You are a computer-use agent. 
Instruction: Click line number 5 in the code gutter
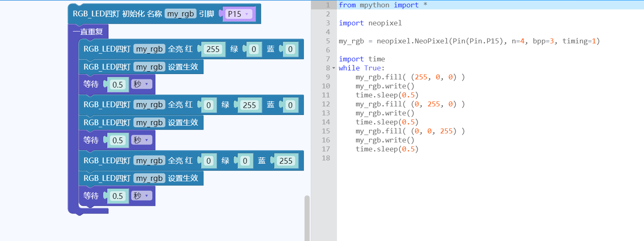[328, 41]
